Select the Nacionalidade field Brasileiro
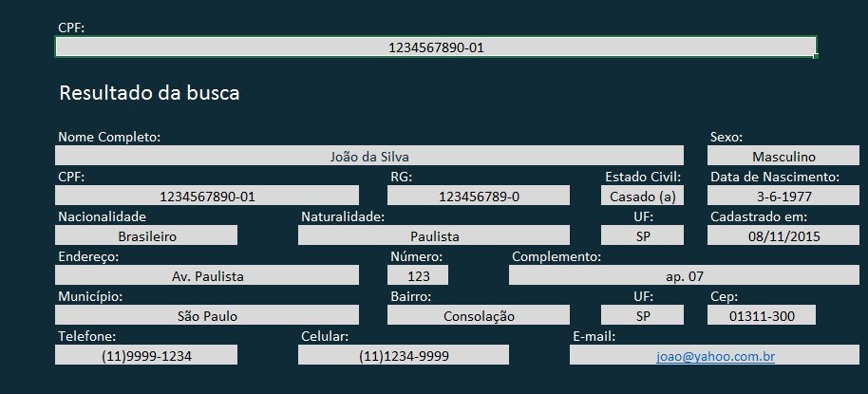This screenshot has height=394, width=868. click(146, 235)
